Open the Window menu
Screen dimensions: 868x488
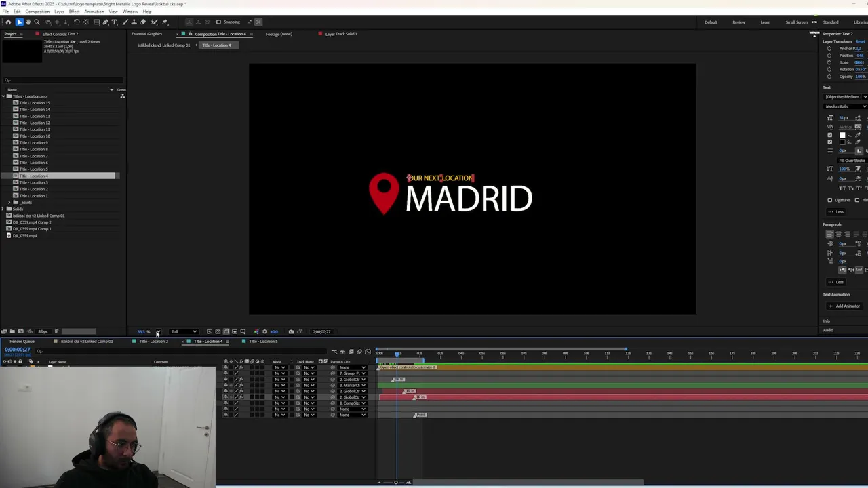[x=130, y=12]
